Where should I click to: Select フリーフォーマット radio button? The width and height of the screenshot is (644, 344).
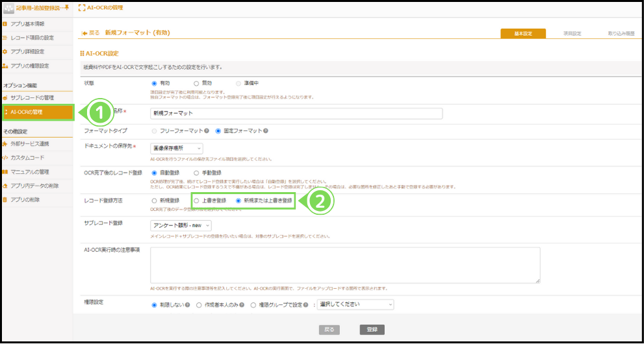155,131
